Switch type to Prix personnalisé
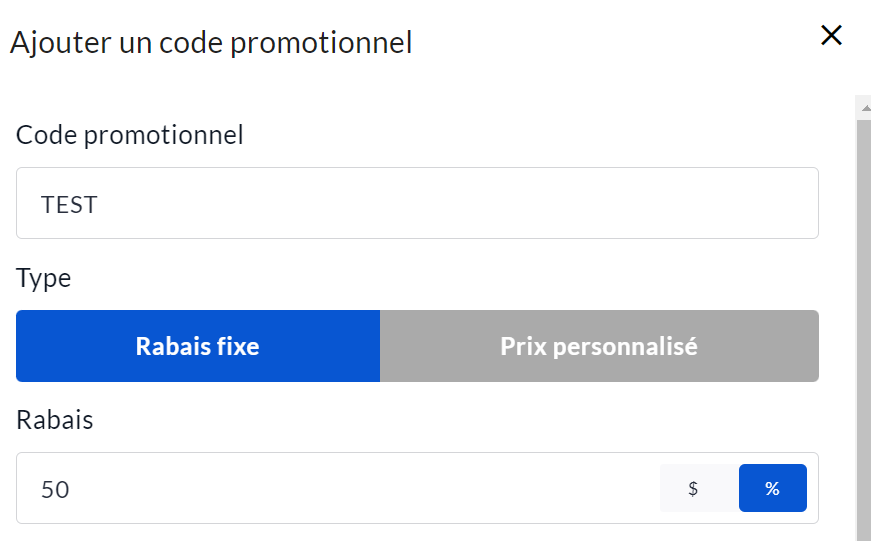 click(x=599, y=346)
